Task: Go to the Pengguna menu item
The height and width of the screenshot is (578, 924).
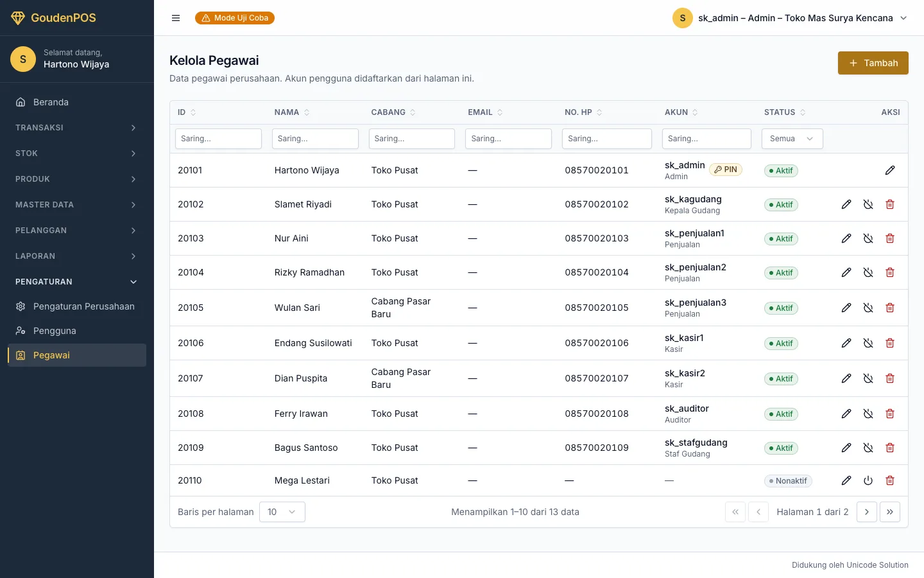Action: click(x=77, y=331)
